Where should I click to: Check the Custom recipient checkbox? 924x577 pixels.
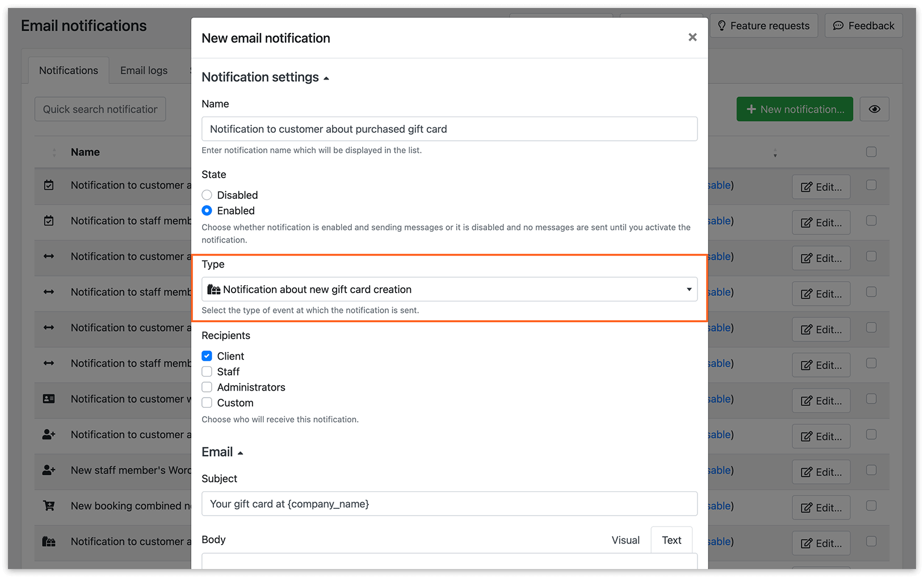click(207, 403)
